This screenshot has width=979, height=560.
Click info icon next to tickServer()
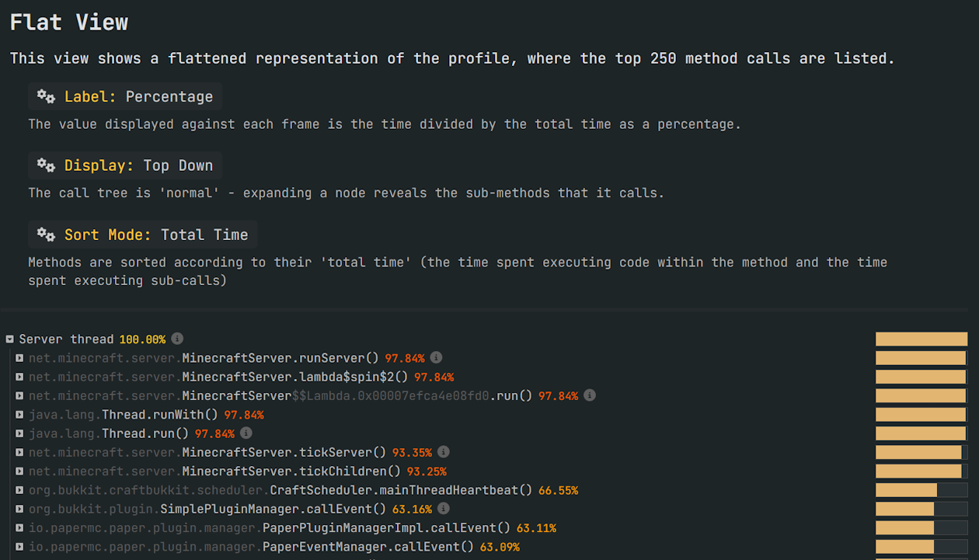pyautogui.click(x=444, y=452)
